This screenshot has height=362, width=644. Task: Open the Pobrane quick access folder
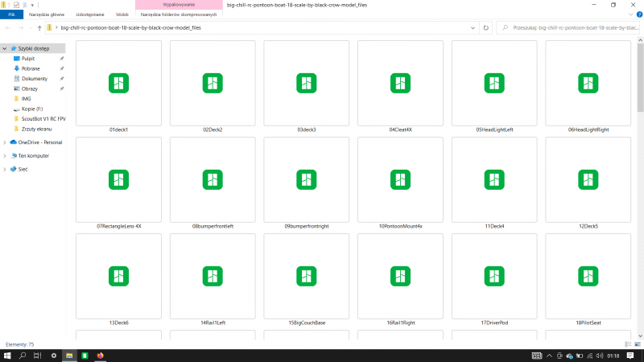click(x=31, y=68)
